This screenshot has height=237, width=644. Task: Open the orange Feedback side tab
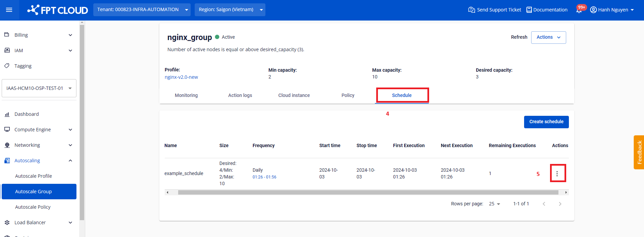(x=639, y=152)
